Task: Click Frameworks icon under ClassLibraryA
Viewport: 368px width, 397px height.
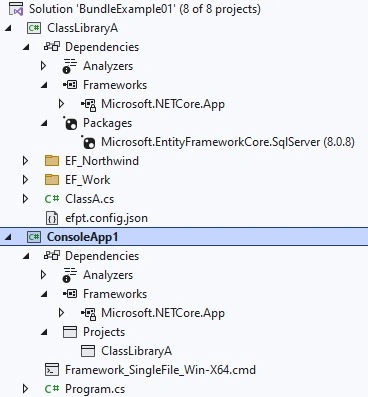Action: coord(70,85)
